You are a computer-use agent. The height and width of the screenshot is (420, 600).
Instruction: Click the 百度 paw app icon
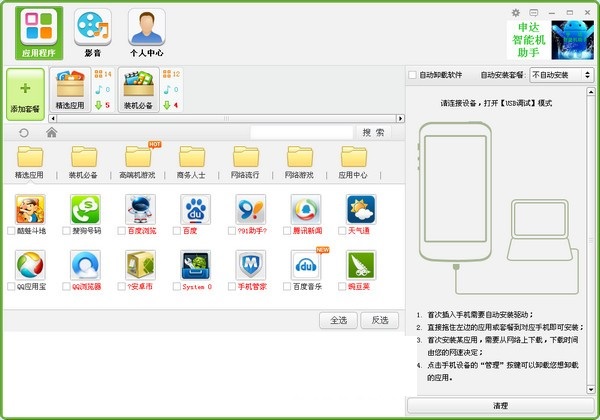tap(196, 209)
